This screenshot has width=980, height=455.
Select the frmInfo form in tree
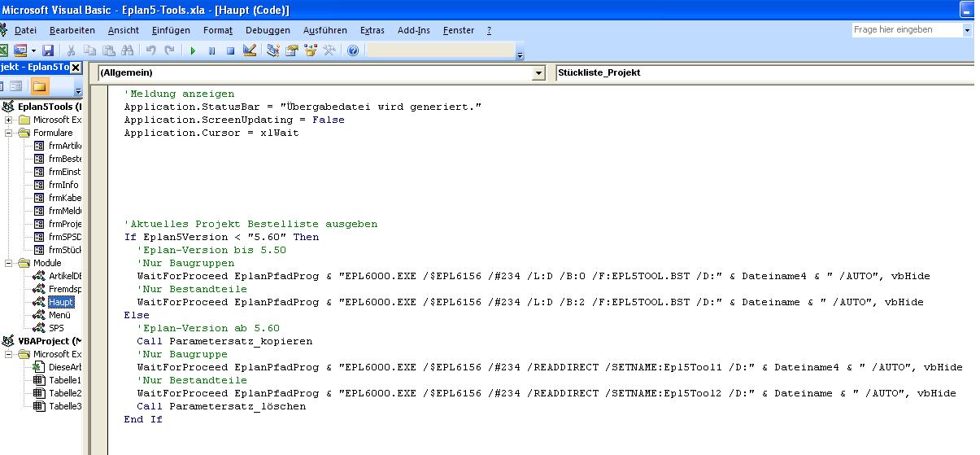[x=63, y=185]
